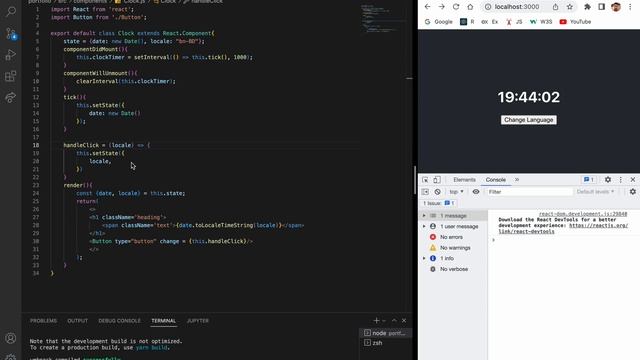
Task: Open the react-dom.development.js source link
Action: 583,214
